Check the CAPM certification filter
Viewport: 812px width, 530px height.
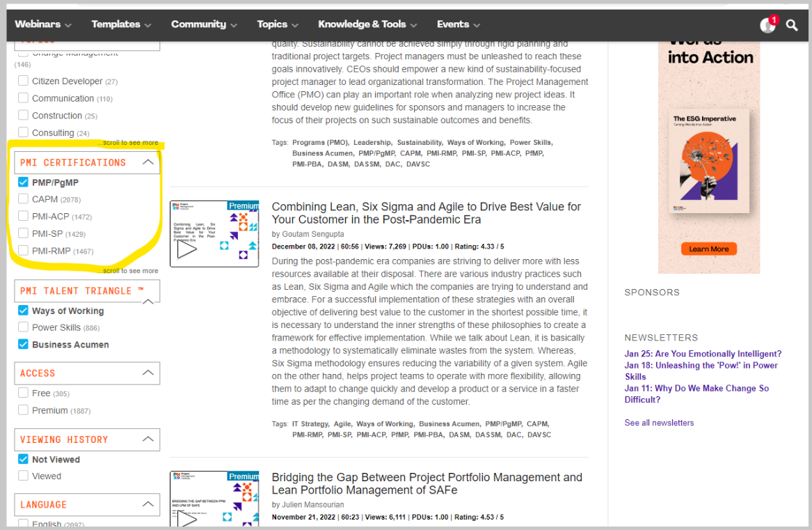[23, 198]
